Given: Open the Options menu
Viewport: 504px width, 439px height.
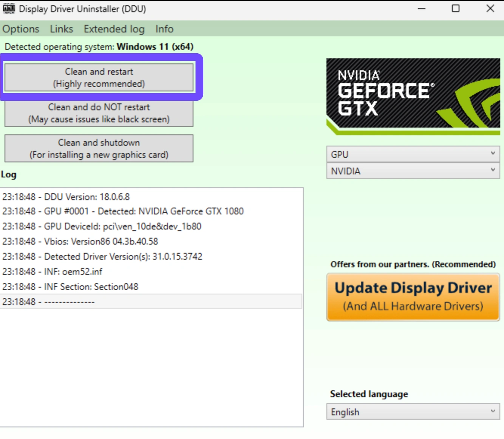Looking at the screenshot, I should point(21,29).
